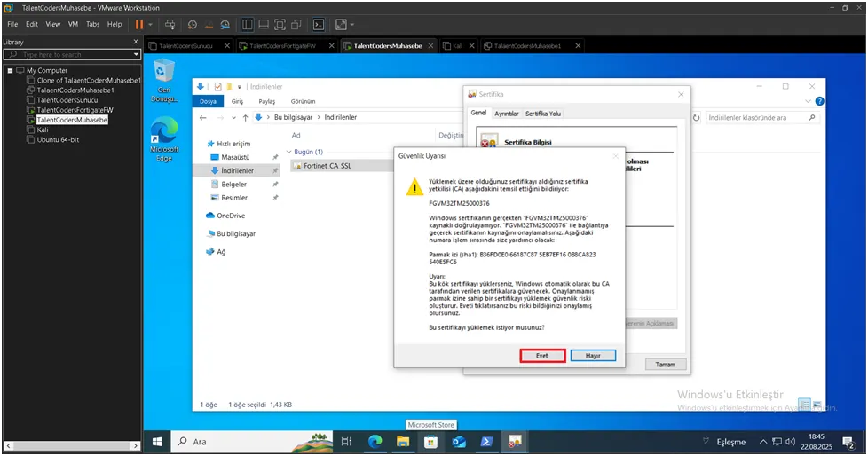Select Kali in Library tree

point(43,130)
